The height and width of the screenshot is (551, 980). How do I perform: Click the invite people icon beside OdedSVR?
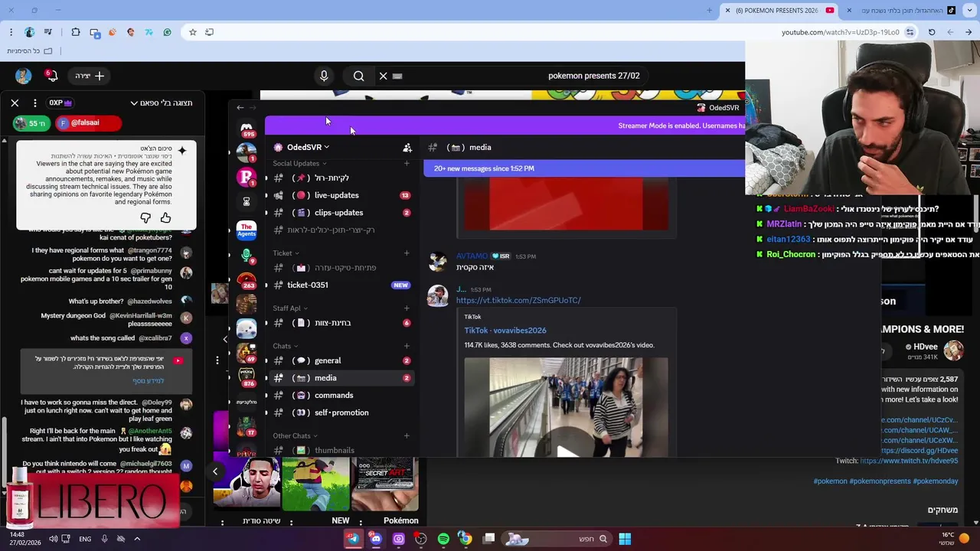point(407,148)
